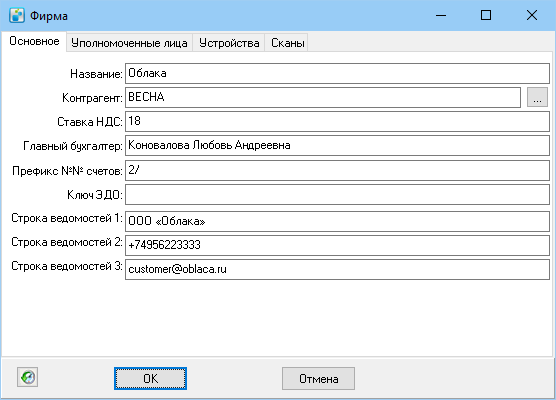The width and height of the screenshot is (556, 400).
Task: Switch to the Основное tab
Action: point(34,41)
